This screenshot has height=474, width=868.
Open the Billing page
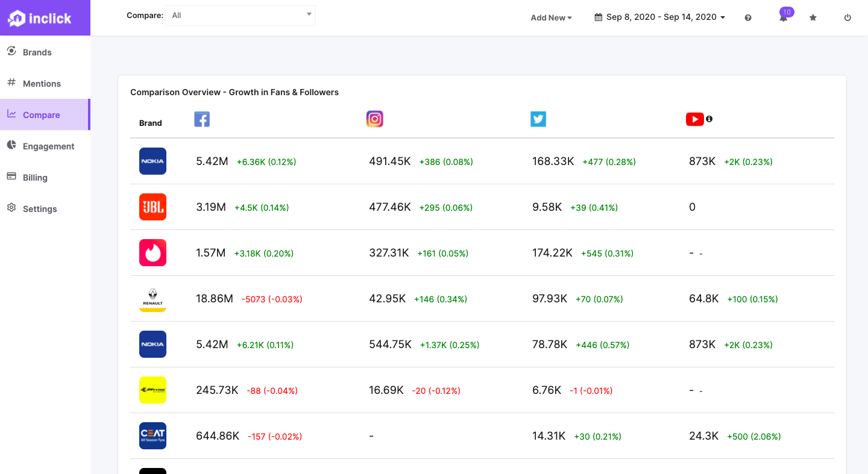[45, 178]
